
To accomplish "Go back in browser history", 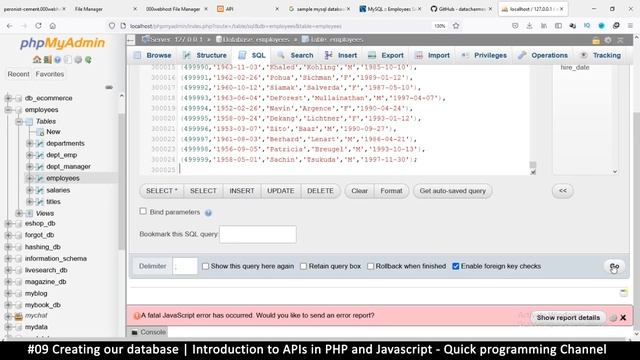I will coord(9,26).
